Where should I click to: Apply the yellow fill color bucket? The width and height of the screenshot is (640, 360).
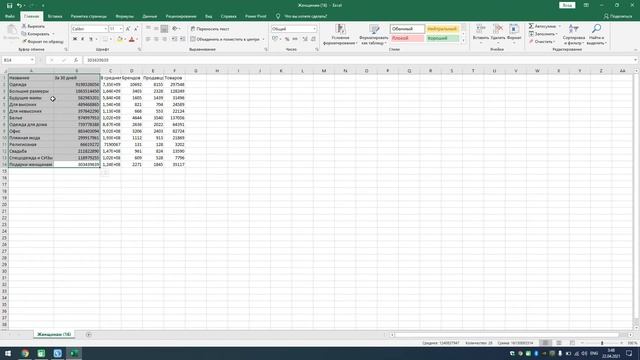pyautogui.click(x=120, y=39)
